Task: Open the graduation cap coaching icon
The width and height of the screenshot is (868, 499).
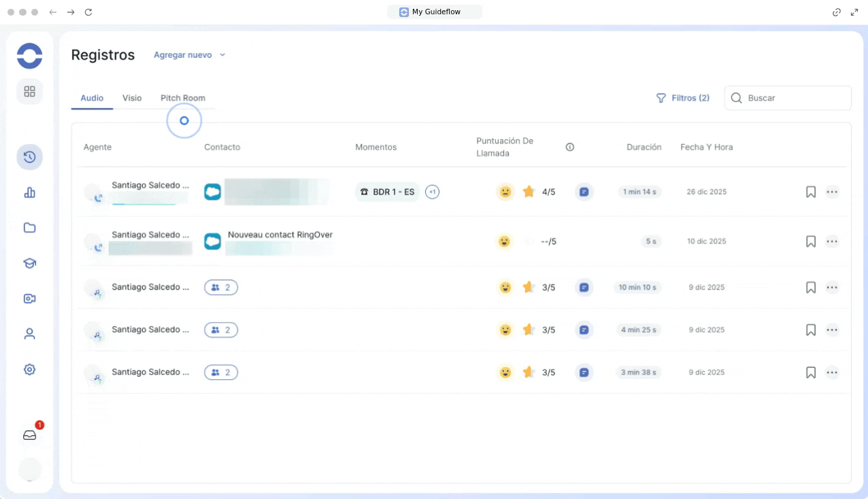Action: tap(29, 263)
